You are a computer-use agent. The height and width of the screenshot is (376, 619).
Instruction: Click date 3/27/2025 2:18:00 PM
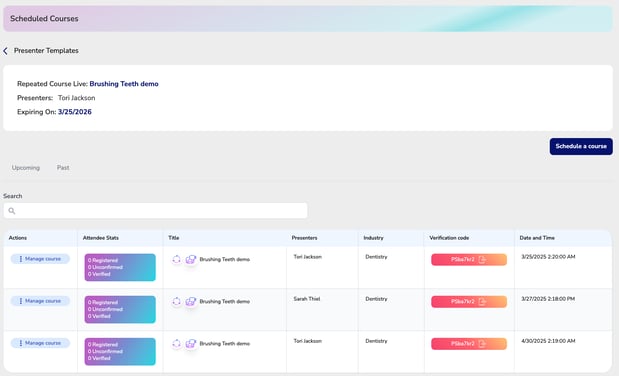click(x=548, y=299)
